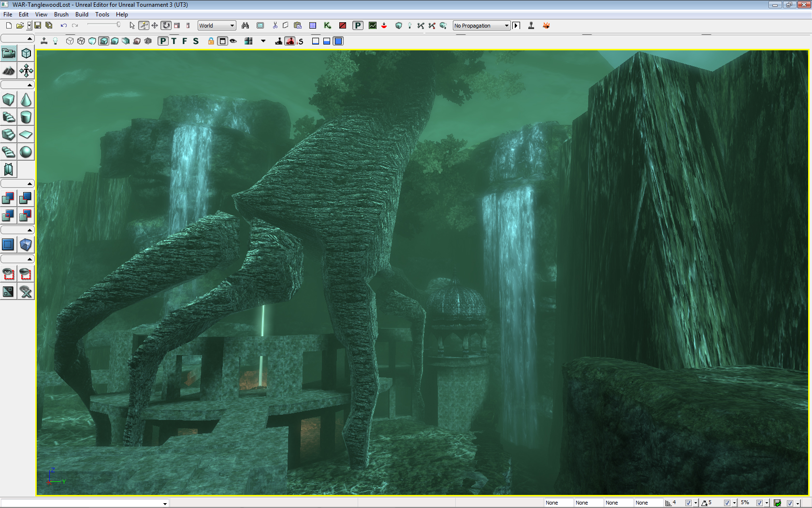Click the first None status field
This screenshot has width=812, height=508.
point(559,503)
